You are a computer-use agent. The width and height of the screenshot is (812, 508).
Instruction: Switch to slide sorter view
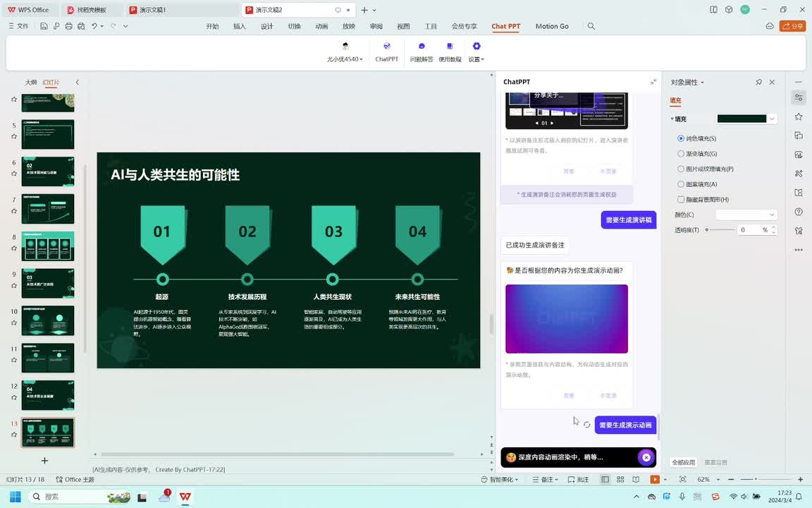620,480
